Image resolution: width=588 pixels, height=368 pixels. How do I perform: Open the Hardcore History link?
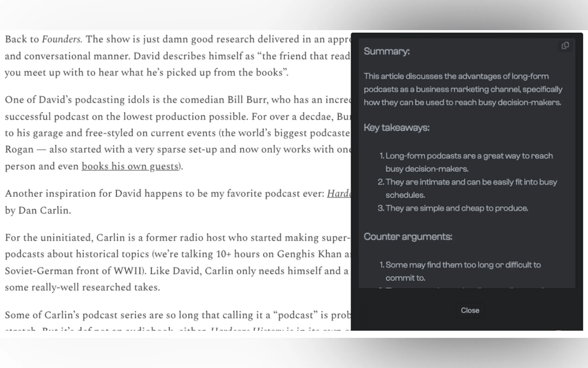click(339, 194)
